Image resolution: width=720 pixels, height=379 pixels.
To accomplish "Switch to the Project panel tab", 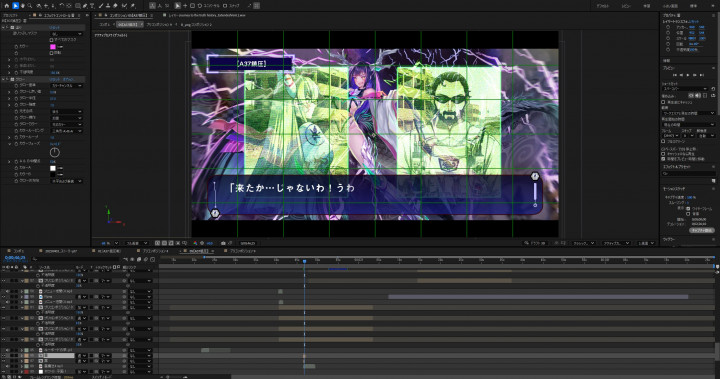I will coord(11,15).
